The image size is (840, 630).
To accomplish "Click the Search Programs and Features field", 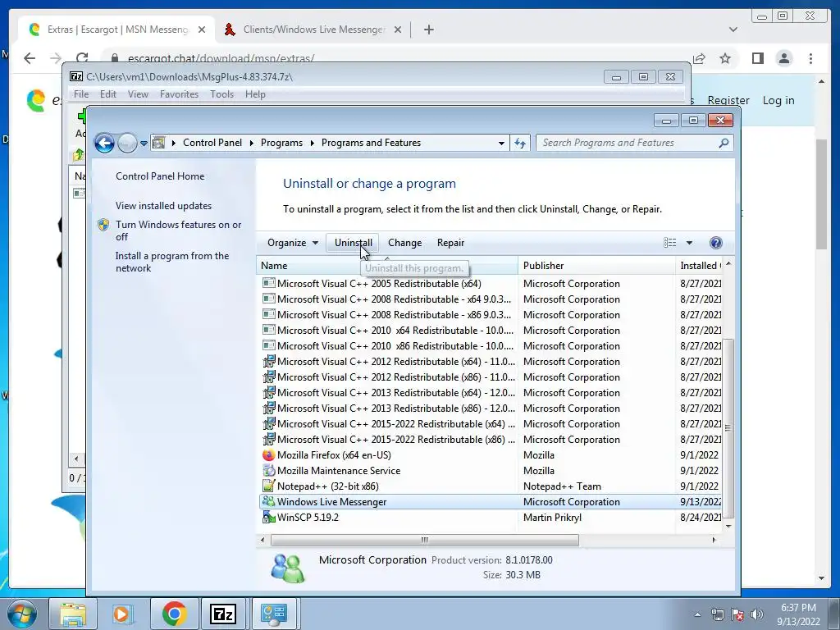I will [634, 143].
